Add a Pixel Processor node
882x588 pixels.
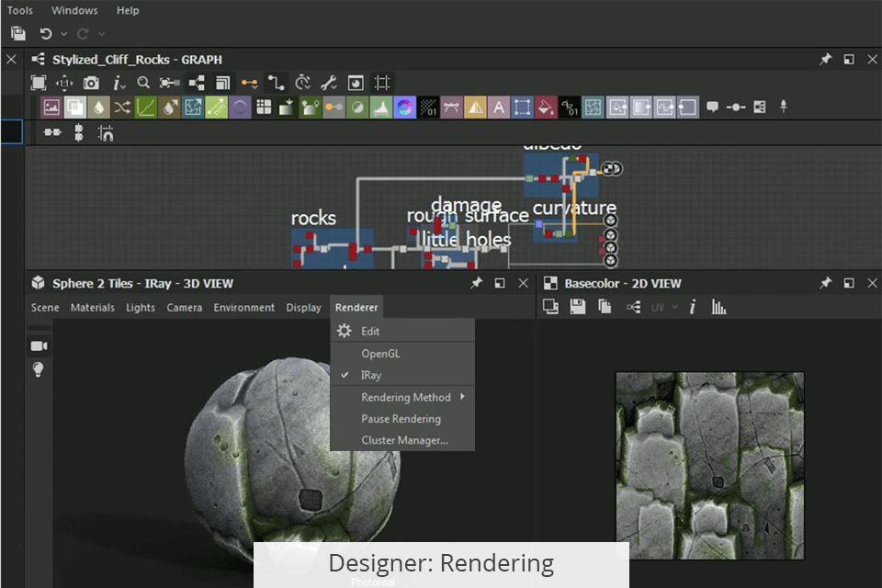pyautogui.click(x=428, y=107)
